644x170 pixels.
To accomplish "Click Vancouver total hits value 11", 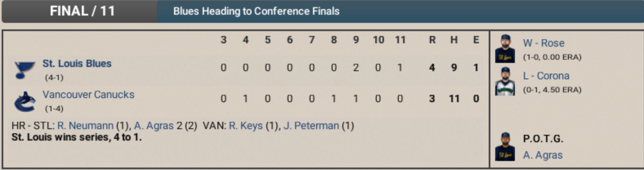I will 454,99.
